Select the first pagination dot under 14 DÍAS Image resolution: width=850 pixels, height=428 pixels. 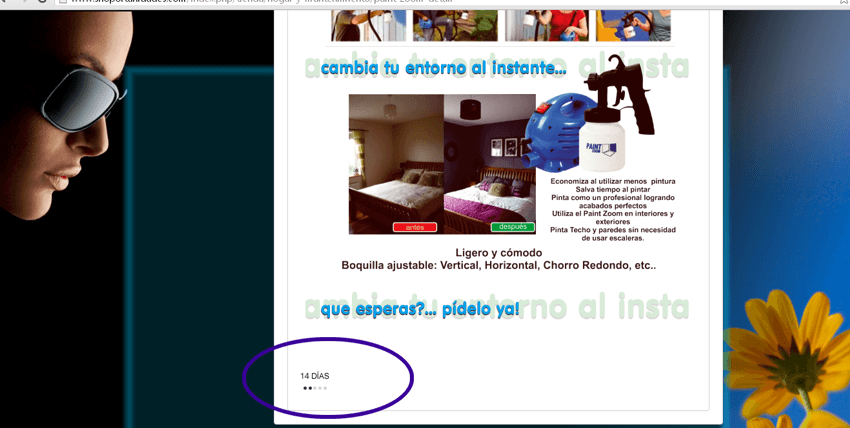pos(305,388)
